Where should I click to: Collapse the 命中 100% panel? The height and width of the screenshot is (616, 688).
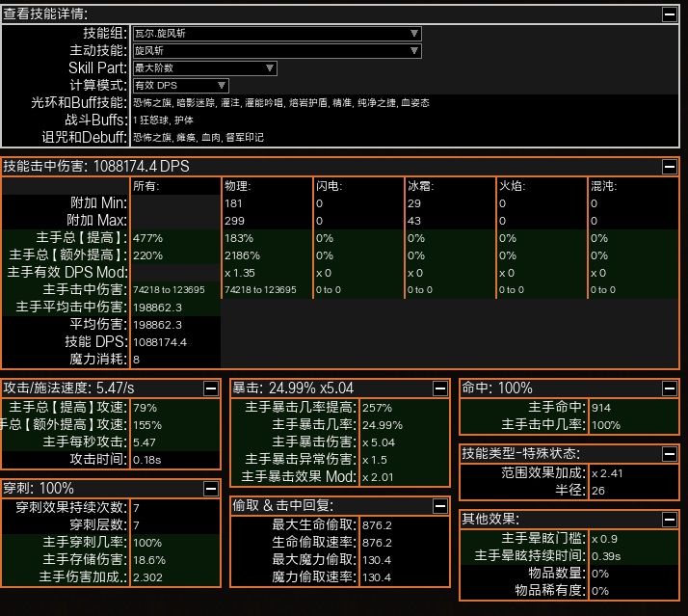click(x=669, y=388)
